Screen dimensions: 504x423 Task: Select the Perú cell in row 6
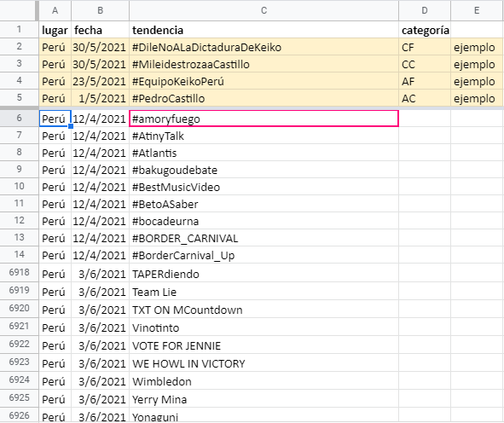click(x=55, y=119)
